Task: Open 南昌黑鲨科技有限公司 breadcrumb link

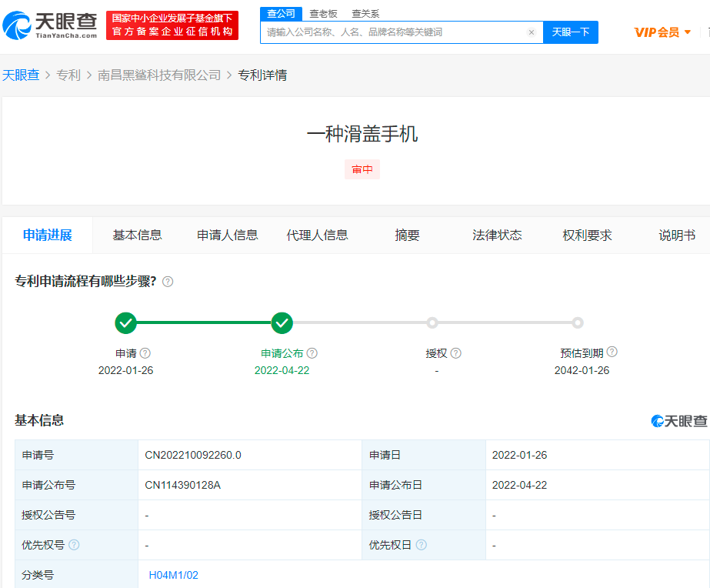Action: pos(159,75)
